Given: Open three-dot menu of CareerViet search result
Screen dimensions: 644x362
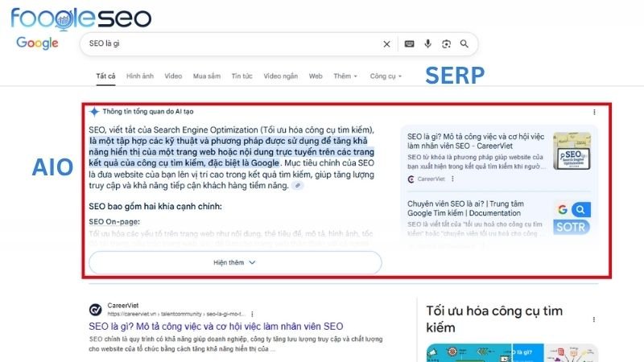Looking at the screenshot, I should [252, 314].
